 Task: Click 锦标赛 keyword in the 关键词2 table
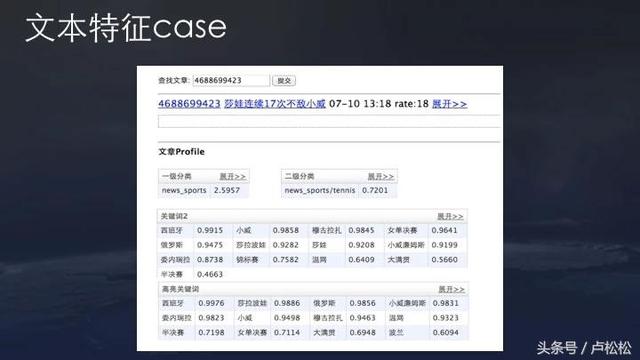coord(247,260)
